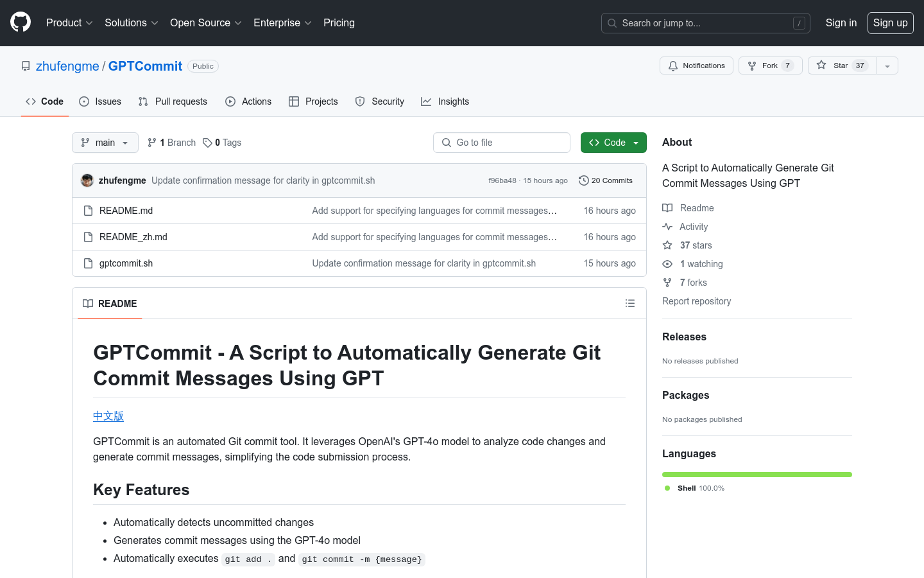Click the tag icon beside 0 Tags
This screenshot has width=924, height=578.
click(207, 143)
